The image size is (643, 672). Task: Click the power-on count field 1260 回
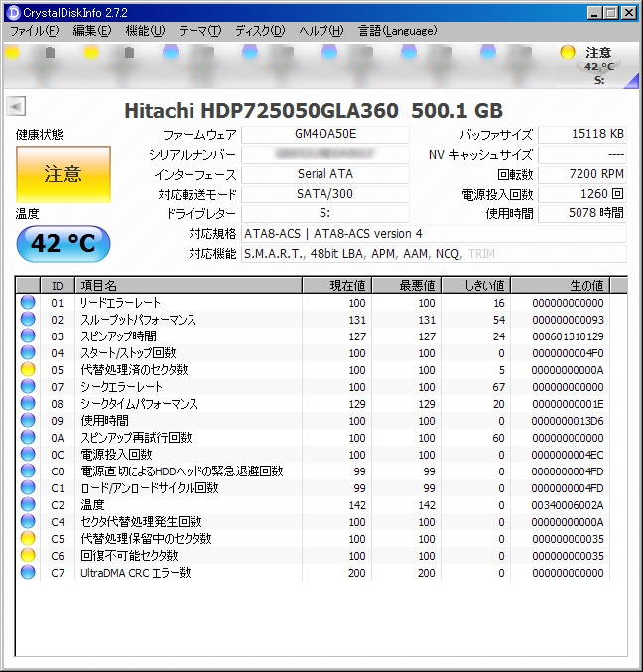582,194
